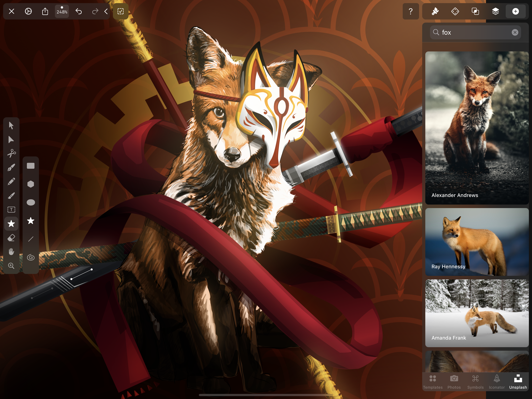The image size is (532, 399).
Task: Open the zoom percentage dropdown showing 248%
Action: pyautogui.click(x=62, y=11)
